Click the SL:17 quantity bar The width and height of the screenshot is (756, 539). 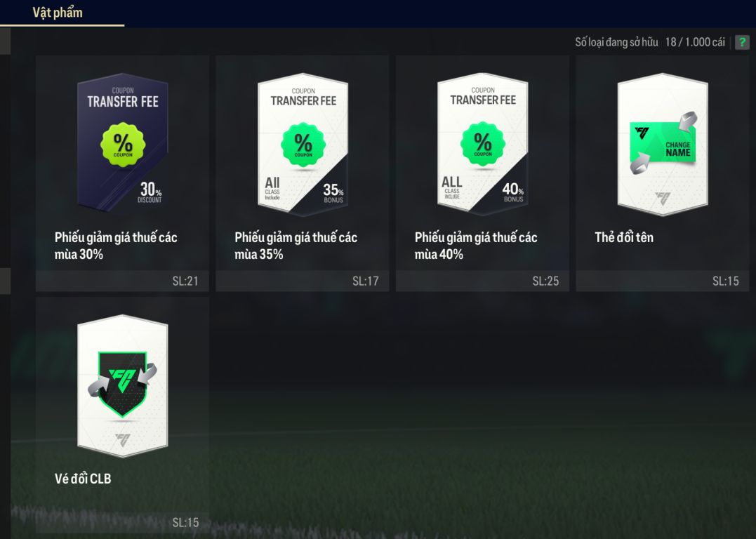303,281
